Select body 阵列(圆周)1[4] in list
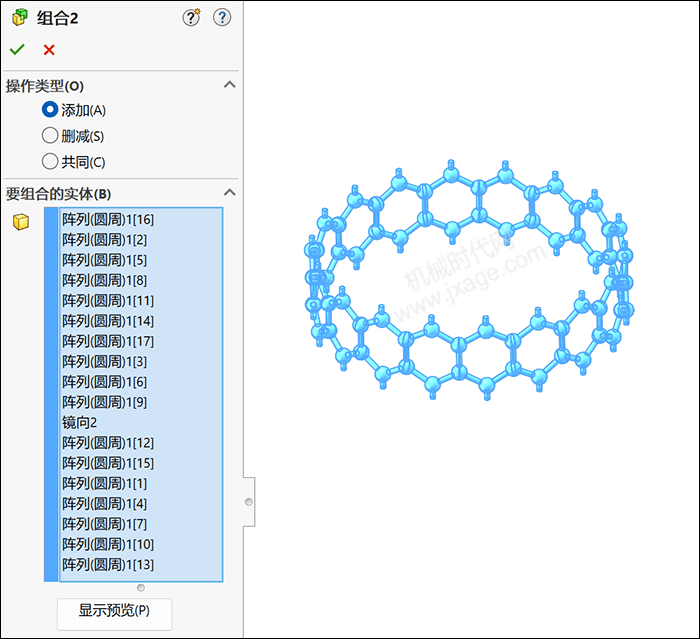This screenshot has height=639, width=700. click(x=141, y=504)
